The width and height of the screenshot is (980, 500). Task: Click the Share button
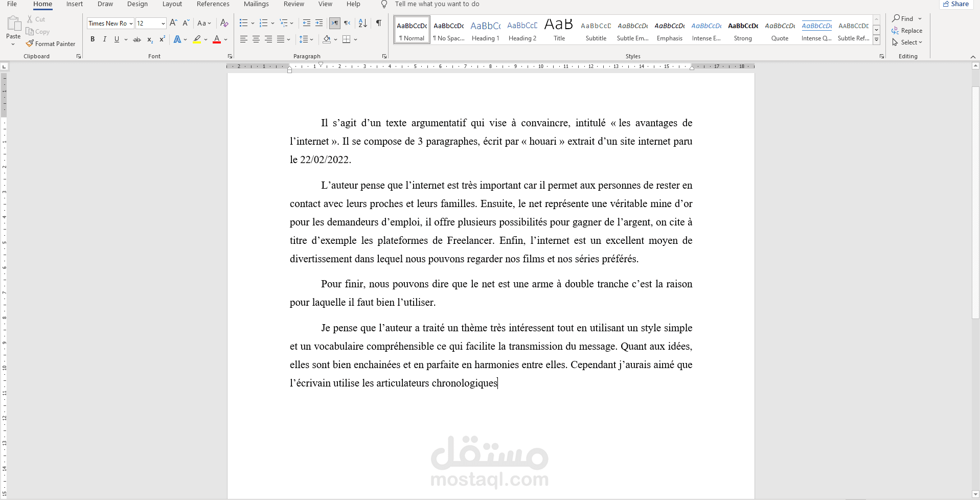point(956,4)
